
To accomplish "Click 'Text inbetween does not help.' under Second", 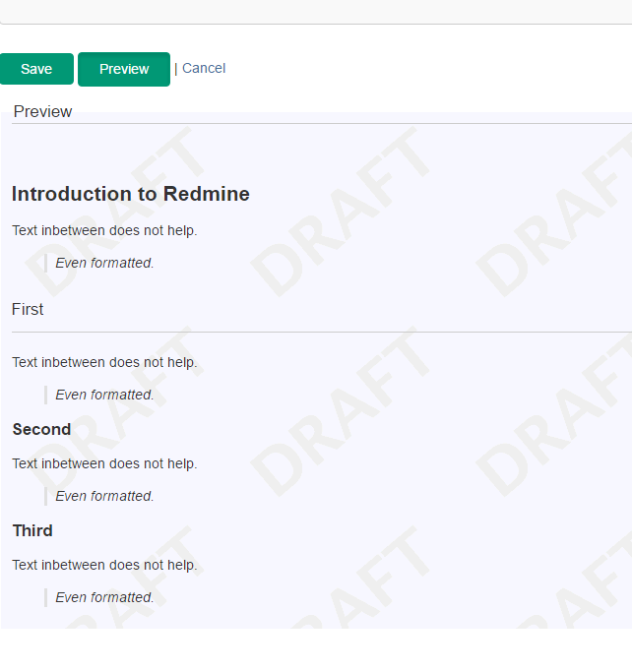I will 104,463.
